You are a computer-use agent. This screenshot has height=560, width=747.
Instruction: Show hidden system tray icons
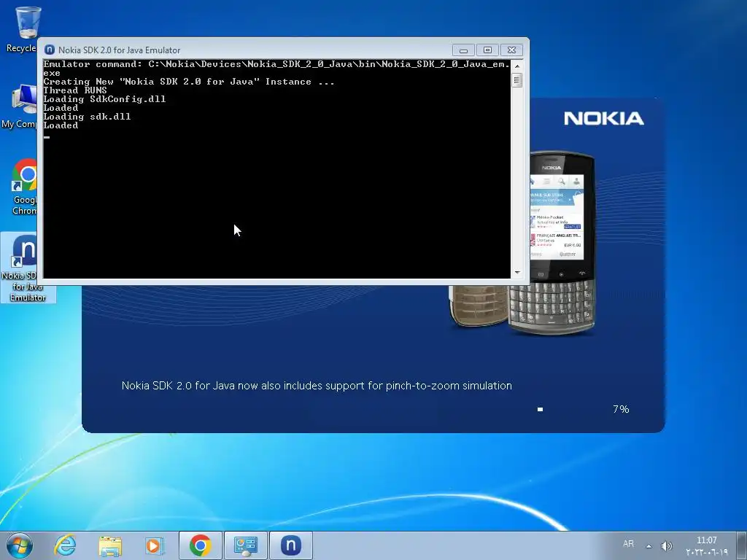[649, 546]
